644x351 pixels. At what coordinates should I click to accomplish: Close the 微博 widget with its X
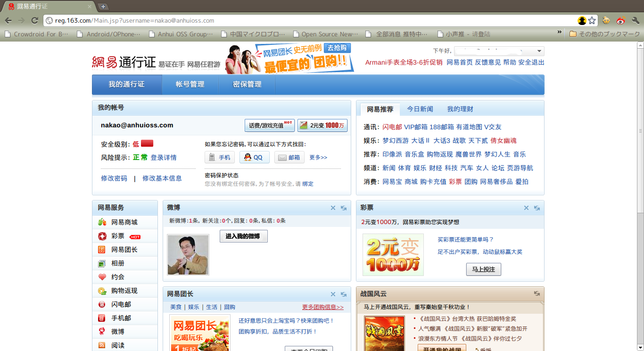[x=333, y=208]
